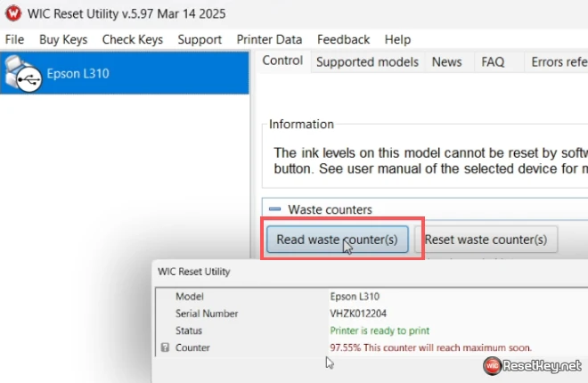Switch to the Errors reference tab
Viewport: 588px width, 383px height.
click(559, 61)
